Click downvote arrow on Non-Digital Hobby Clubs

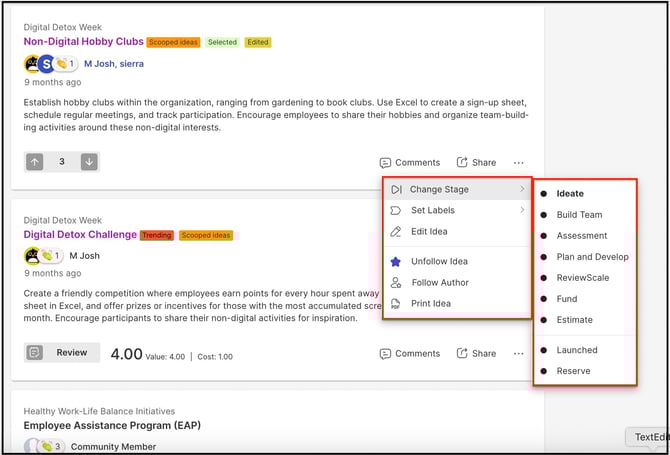(x=89, y=162)
